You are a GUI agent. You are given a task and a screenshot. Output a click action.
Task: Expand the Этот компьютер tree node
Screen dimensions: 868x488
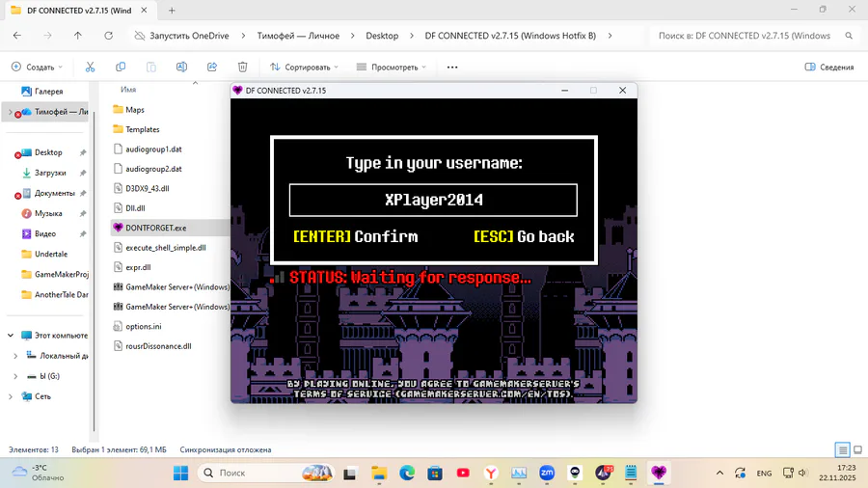click(x=10, y=336)
